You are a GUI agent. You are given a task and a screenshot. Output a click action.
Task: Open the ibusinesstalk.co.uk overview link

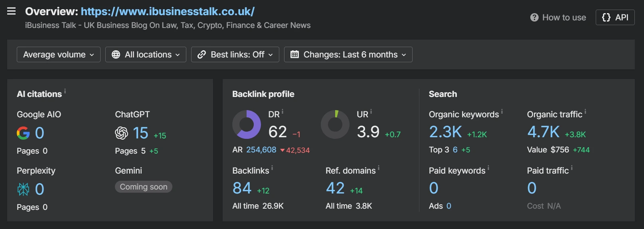coord(168,12)
